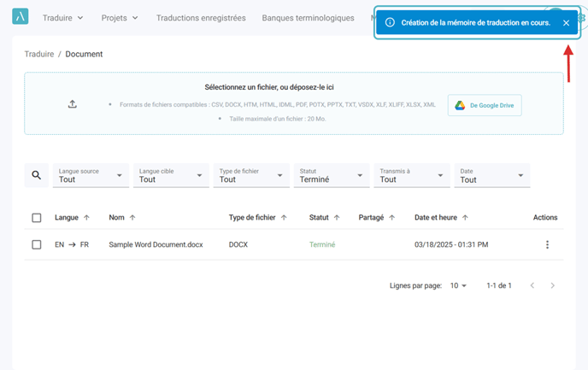
Task: Sort by Date et heure arrow
Action: tap(465, 217)
